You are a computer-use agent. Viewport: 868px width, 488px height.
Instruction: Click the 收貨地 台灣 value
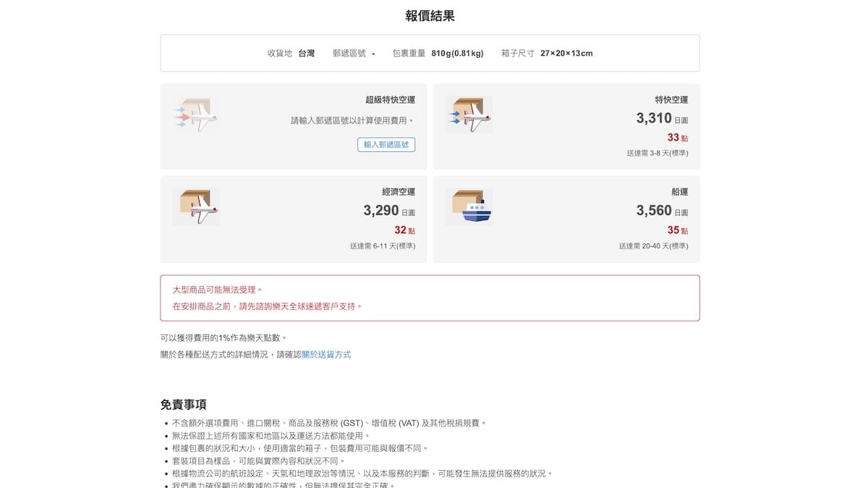tap(306, 54)
